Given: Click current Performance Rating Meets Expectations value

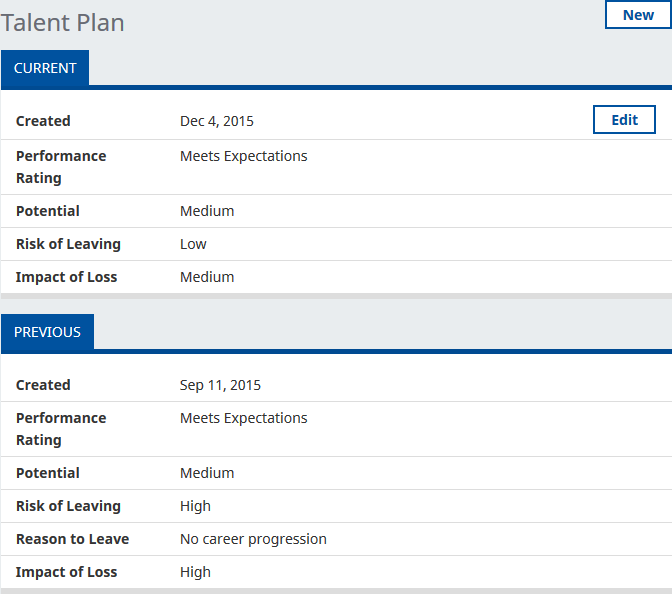Looking at the screenshot, I should click(x=243, y=156).
